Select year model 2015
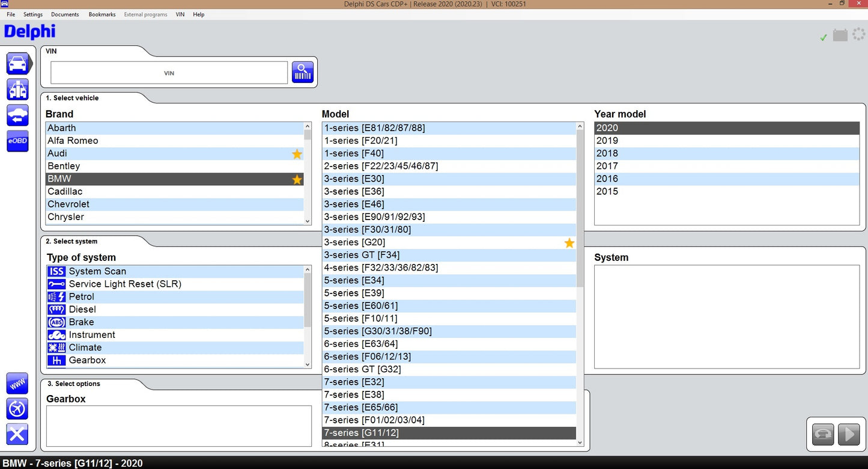Viewport: 868px width, 469px height. coord(727,191)
